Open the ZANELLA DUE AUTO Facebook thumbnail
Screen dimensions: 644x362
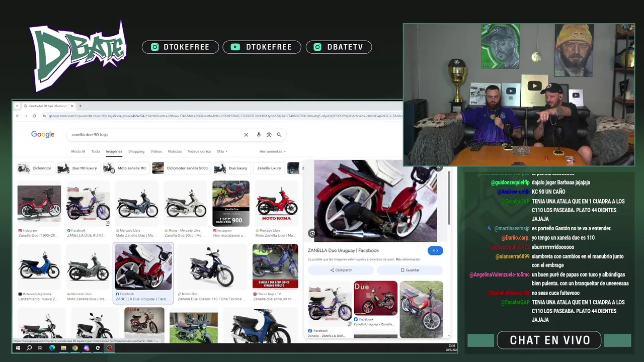[x=88, y=204]
